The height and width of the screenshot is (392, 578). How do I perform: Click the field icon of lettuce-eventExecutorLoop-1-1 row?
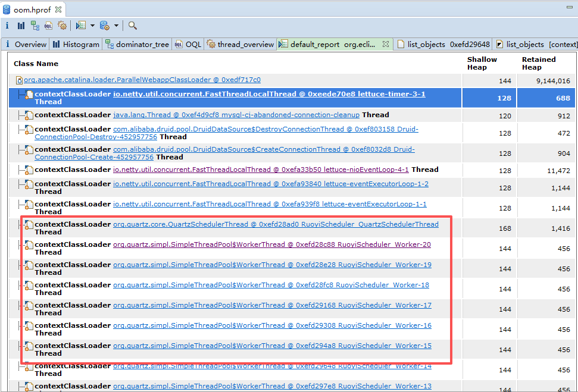click(29, 205)
